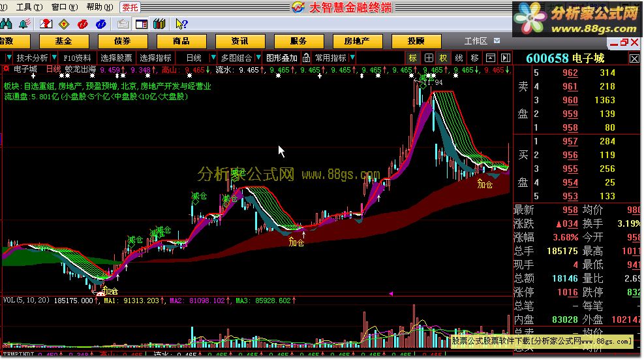
Task: Click the 委托 order button
Action: point(130,7)
